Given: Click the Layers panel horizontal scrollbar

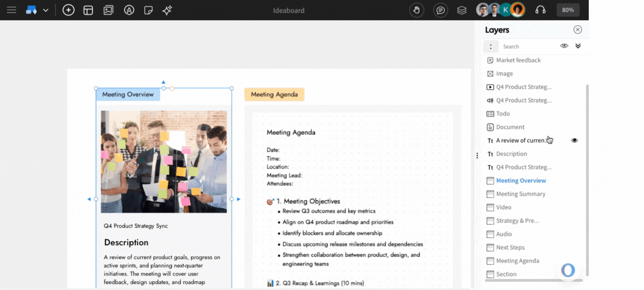Looking at the screenshot, I should pyautogui.click(x=534, y=280).
